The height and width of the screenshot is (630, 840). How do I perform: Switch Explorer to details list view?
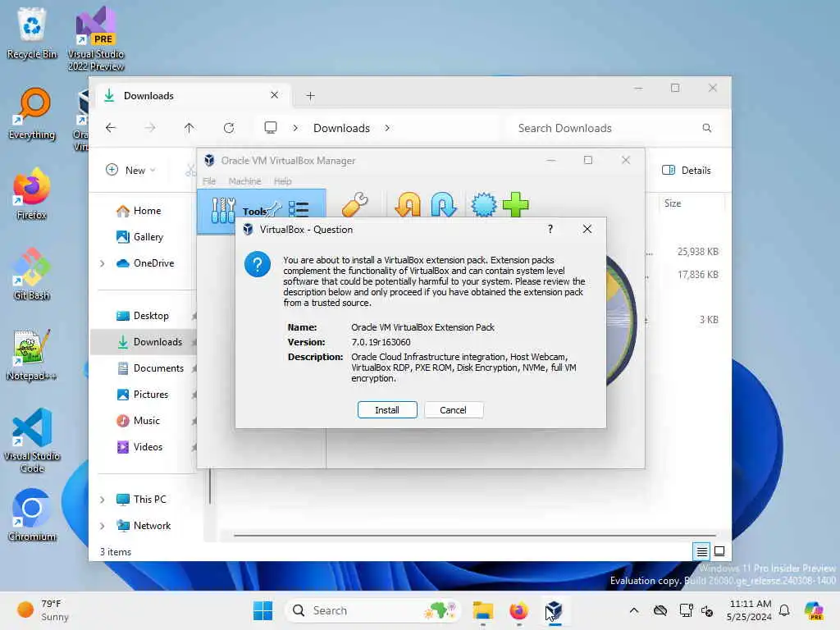pyautogui.click(x=701, y=550)
